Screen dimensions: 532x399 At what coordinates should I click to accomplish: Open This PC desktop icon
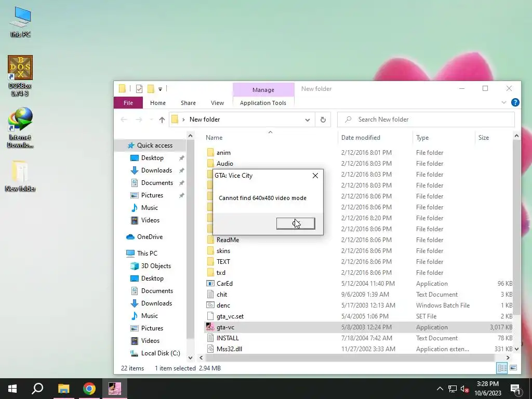tap(20, 21)
